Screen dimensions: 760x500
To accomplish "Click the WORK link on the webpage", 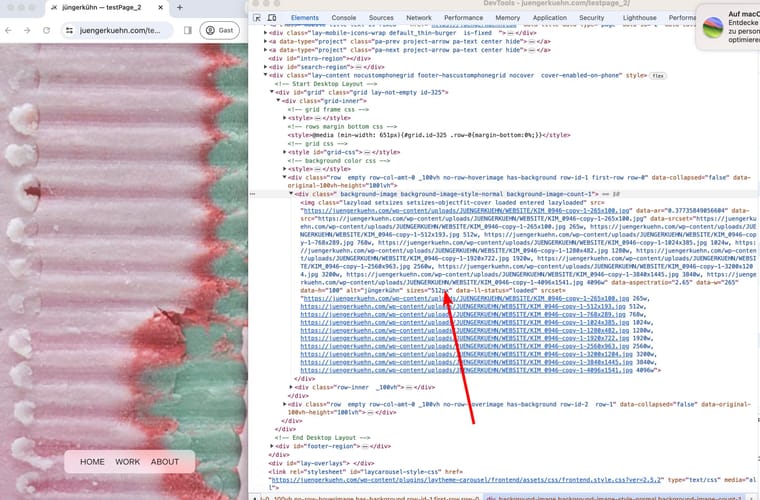I will (127, 462).
